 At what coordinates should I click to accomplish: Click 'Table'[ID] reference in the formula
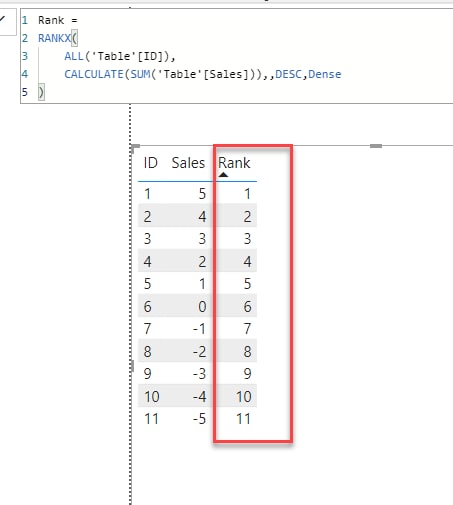pos(127,56)
